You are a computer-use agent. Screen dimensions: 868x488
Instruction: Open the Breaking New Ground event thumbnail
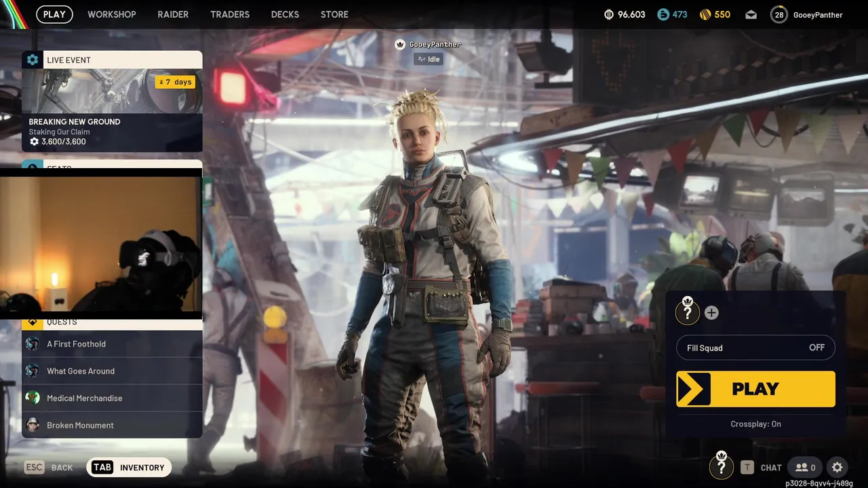(x=112, y=91)
